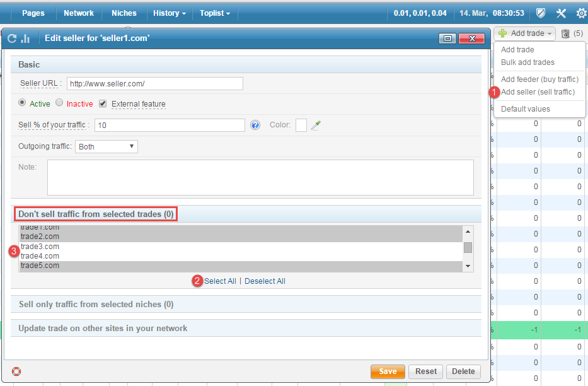588x386 pixels.
Task: Click the blue help icon beside sell percent
Action: [x=255, y=125]
